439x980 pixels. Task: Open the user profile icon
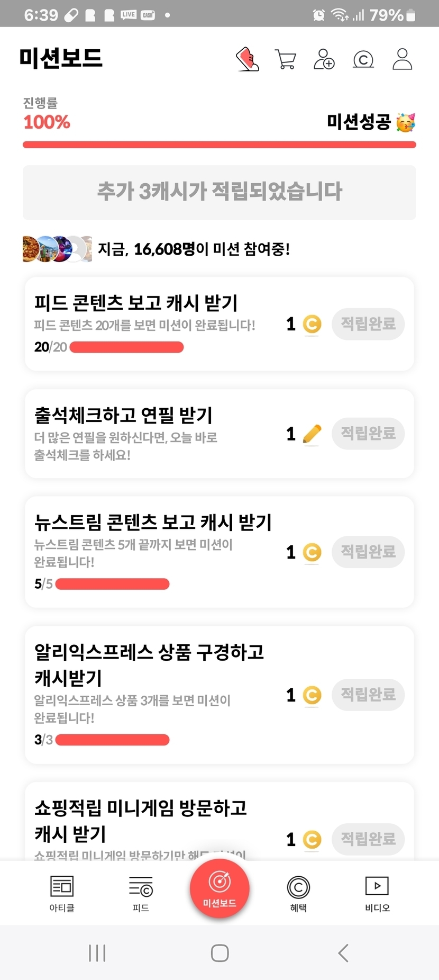(402, 59)
